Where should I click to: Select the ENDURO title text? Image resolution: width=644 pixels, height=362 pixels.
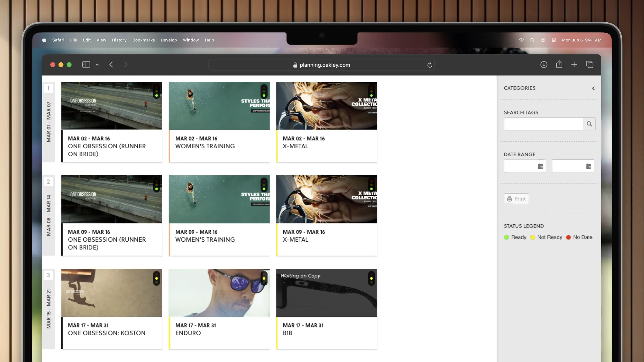(188, 333)
